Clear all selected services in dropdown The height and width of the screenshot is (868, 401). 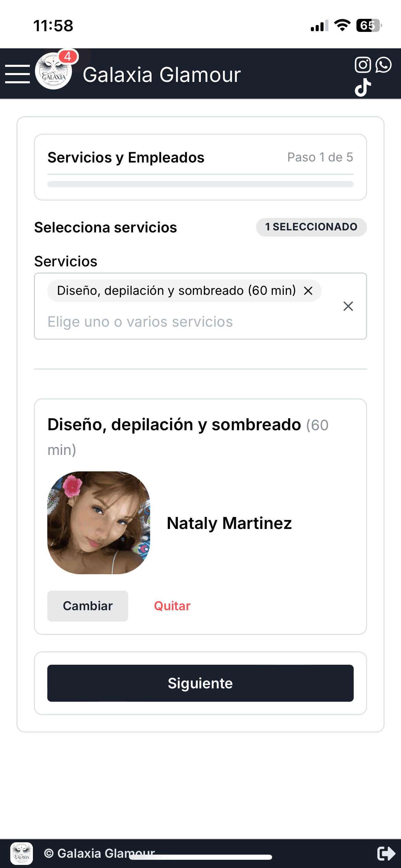point(348,306)
